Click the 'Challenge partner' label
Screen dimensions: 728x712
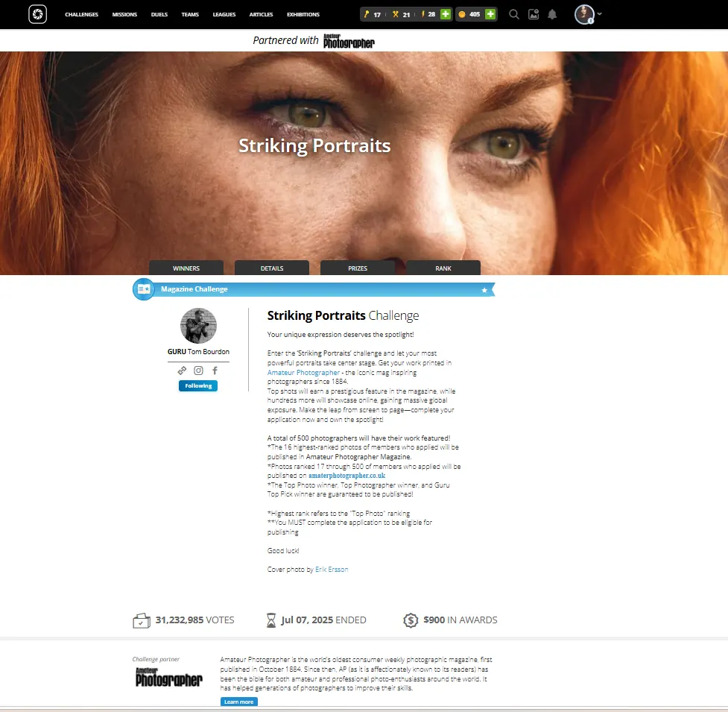156,658
